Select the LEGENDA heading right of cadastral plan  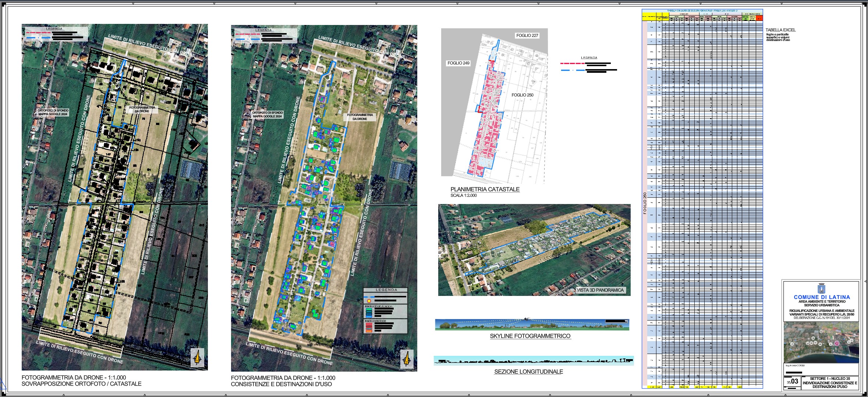pos(589,58)
